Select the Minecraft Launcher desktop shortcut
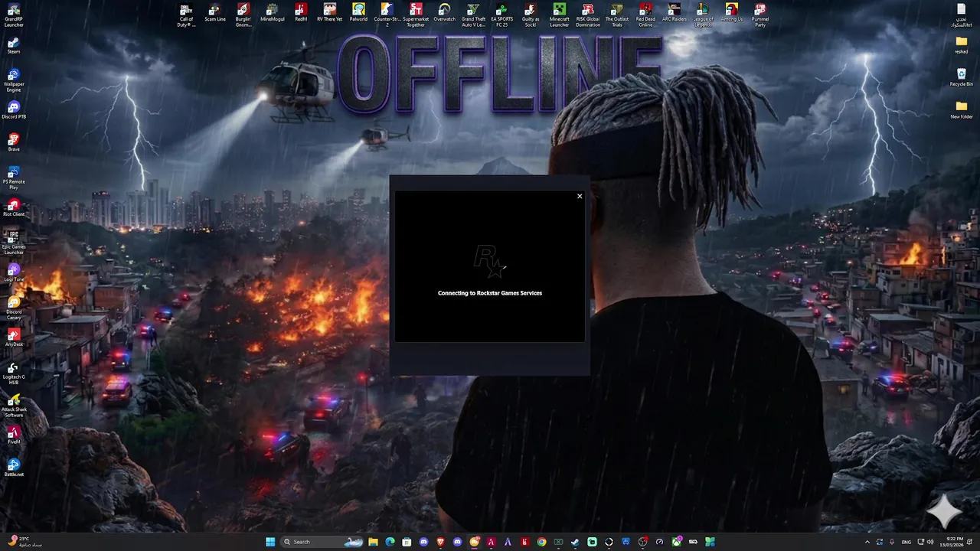 click(560, 15)
